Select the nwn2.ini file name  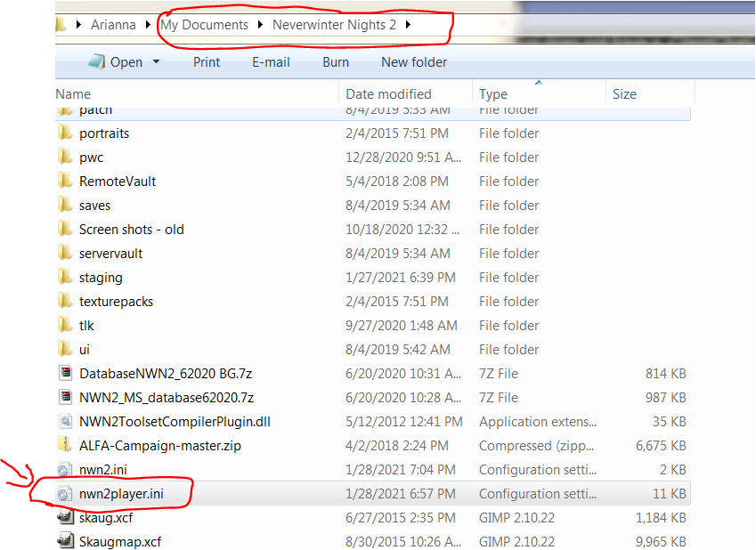click(x=103, y=470)
